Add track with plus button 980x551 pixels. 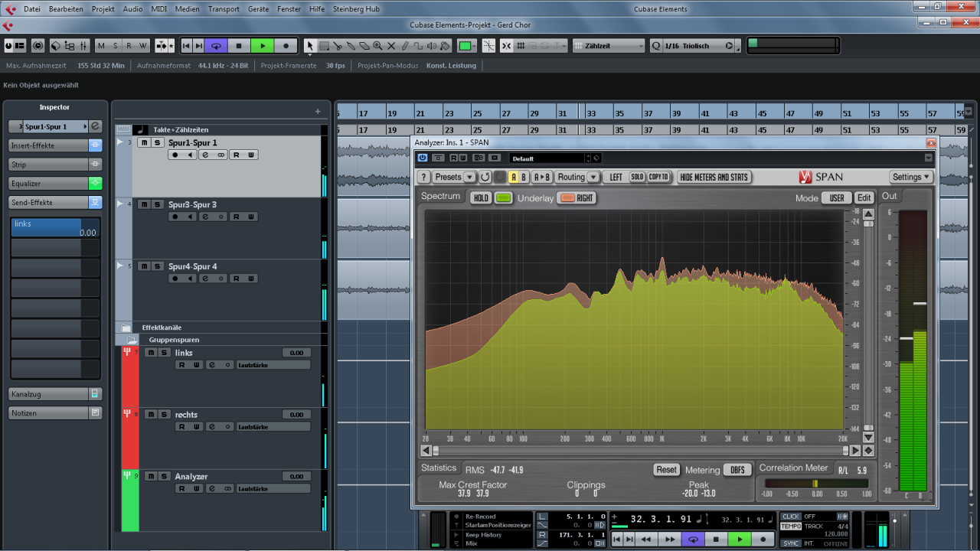coord(318,112)
